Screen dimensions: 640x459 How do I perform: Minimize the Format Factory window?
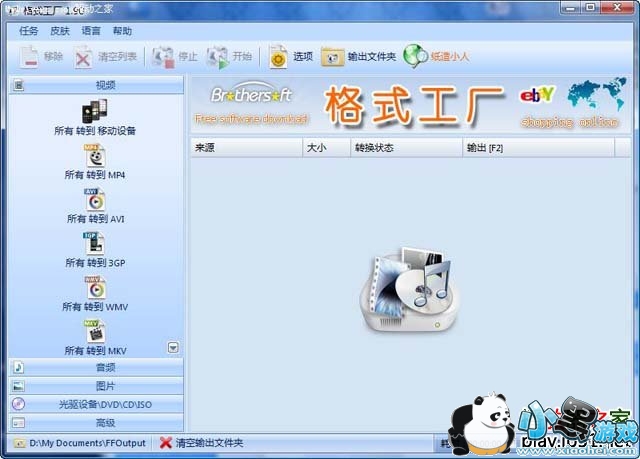570,7
